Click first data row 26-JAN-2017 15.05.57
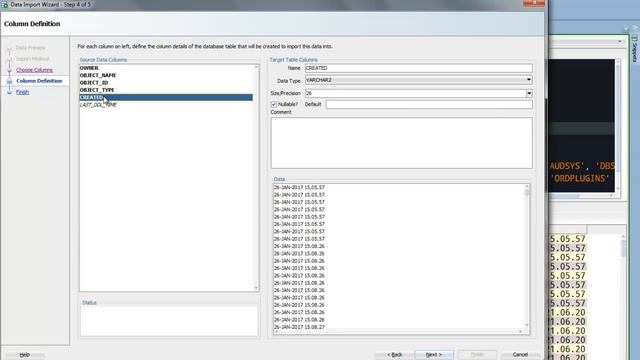The height and width of the screenshot is (360, 640). point(299,187)
